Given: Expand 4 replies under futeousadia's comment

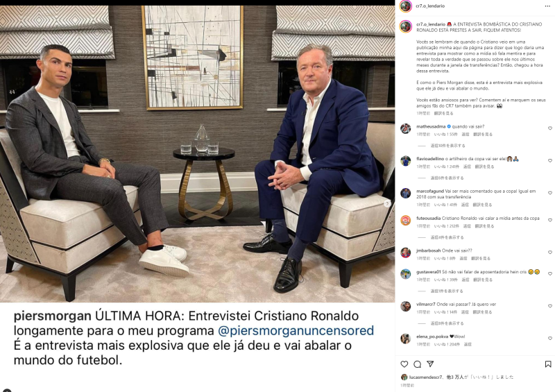Looking at the screenshot, I should [447, 237].
